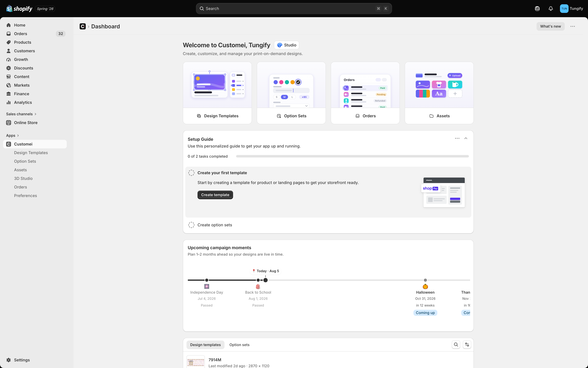Click the sort icon for templates
The image size is (588, 368).
(x=467, y=345)
